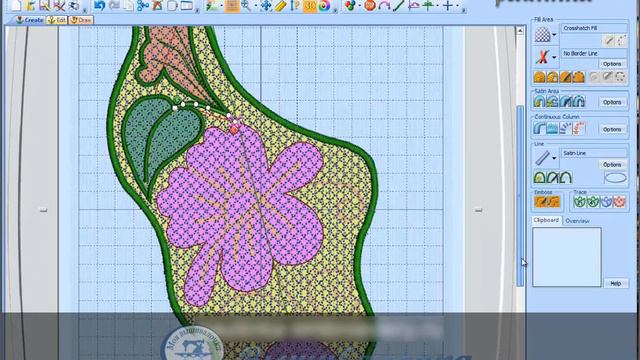Open the border line type dropdown with red X
This screenshot has height=360, width=640.
[554, 57]
